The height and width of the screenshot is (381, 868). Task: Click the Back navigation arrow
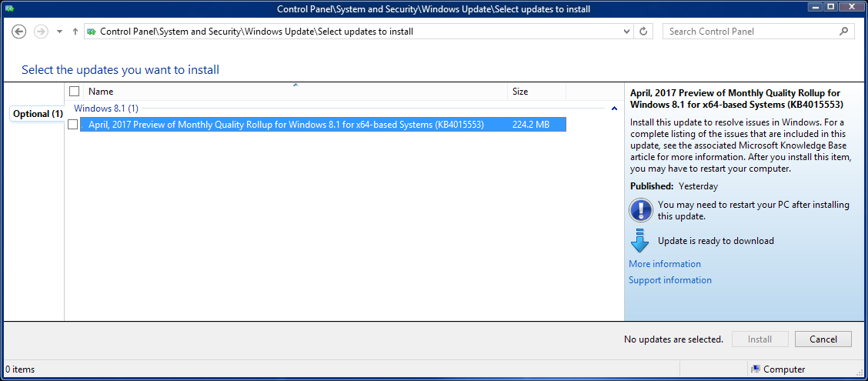coord(20,32)
